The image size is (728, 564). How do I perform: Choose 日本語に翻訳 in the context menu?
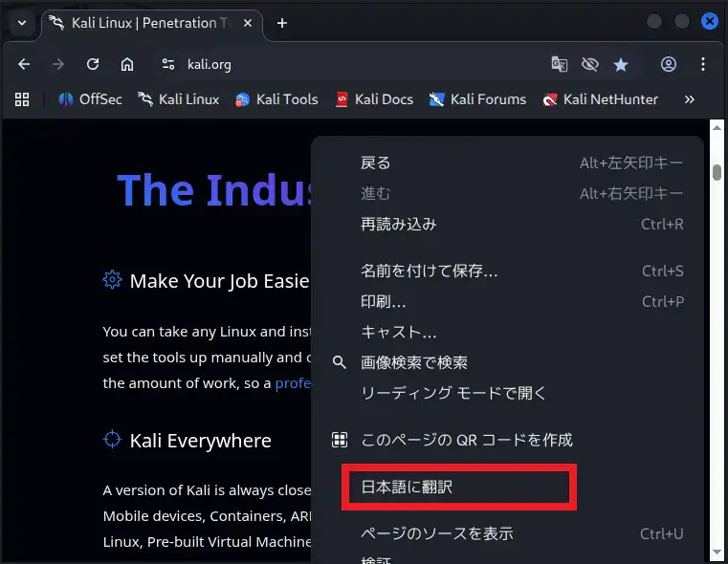[x=507, y=487]
